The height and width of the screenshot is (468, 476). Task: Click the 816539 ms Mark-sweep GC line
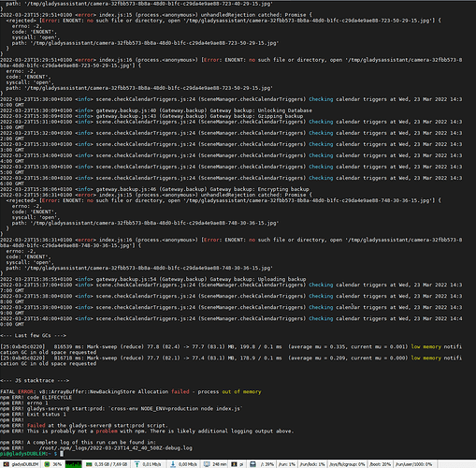click(231, 349)
